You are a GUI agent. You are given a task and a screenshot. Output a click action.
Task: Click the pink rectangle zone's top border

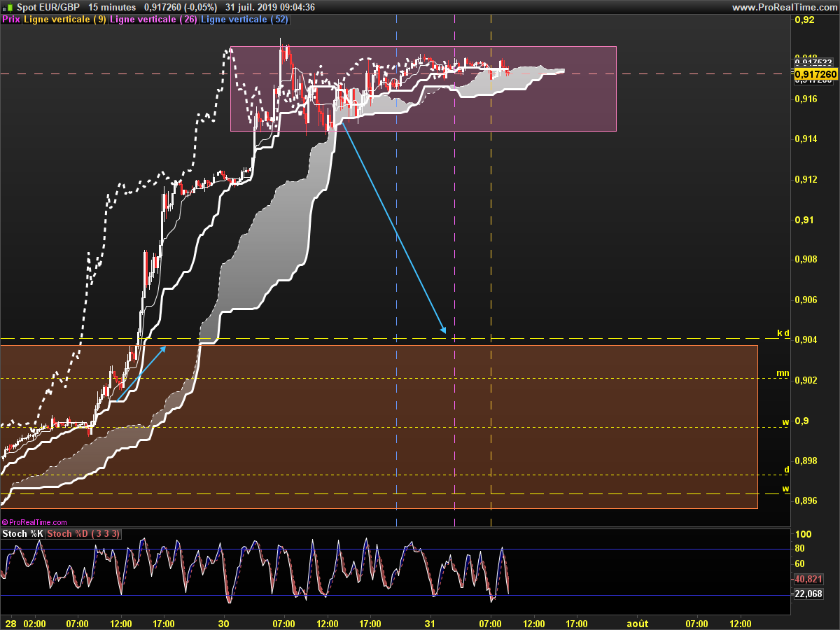pos(423,47)
